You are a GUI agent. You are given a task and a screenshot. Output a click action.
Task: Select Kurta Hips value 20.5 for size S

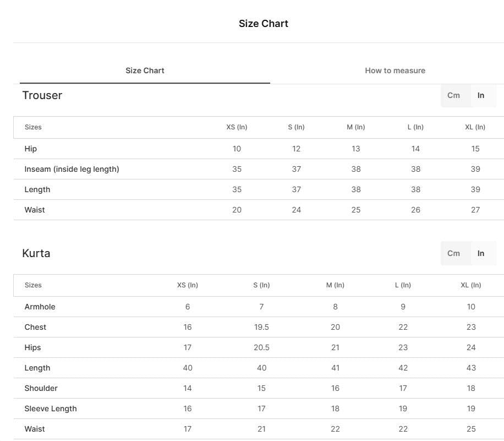(261, 348)
